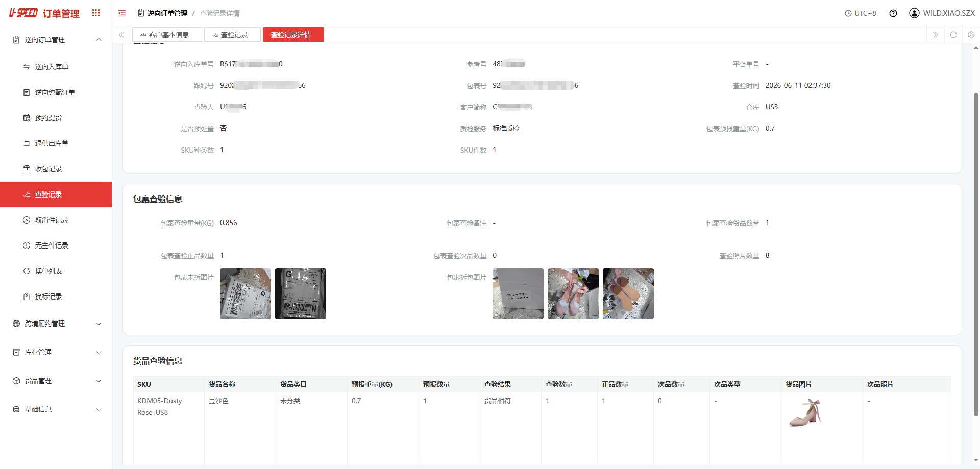Click the 换标记录 tag icon
The width and height of the screenshot is (980, 469).
pyautogui.click(x=27, y=297)
